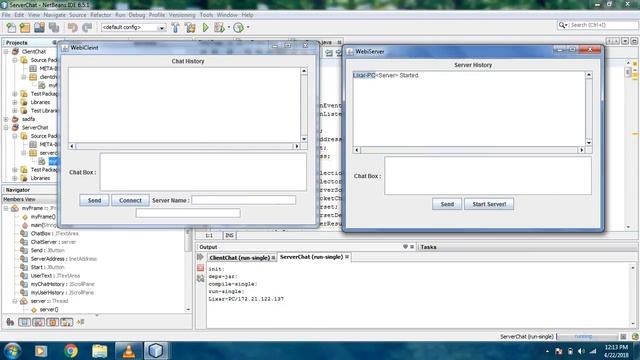This screenshot has width=640, height=360.
Task: Click Connect button in WebiClient window
Action: pos(130,200)
